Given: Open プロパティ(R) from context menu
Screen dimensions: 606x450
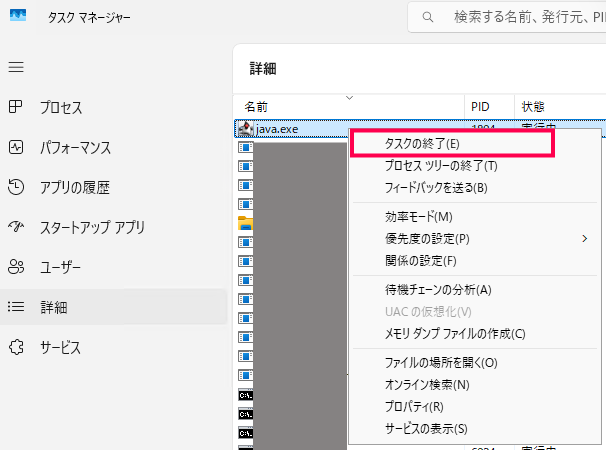Looking at the screenshot, I should (414, 407).
